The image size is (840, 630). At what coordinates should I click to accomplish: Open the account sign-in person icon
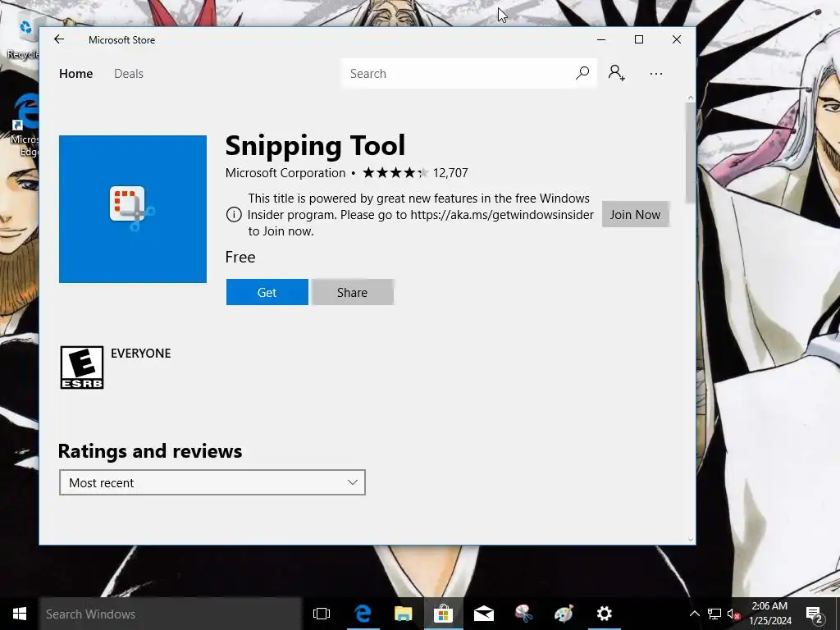616,73
